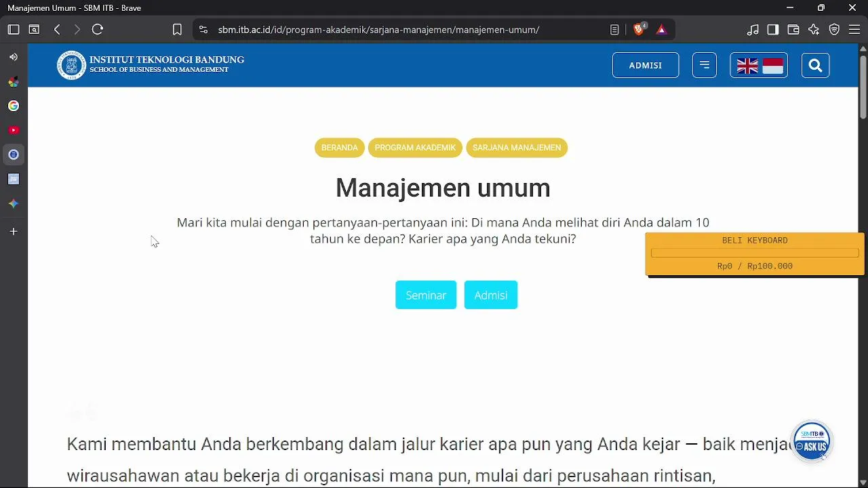
Task: Open site settings icon beside the URL
Action: point(203,29)
